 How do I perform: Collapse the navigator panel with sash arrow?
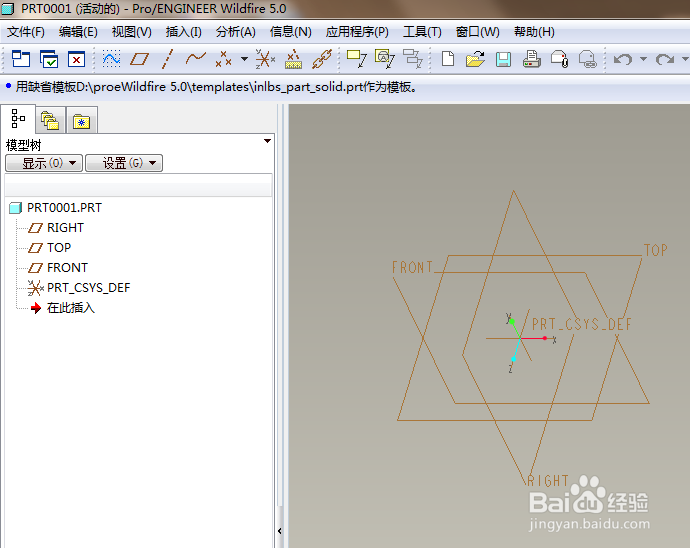[280, 531]
